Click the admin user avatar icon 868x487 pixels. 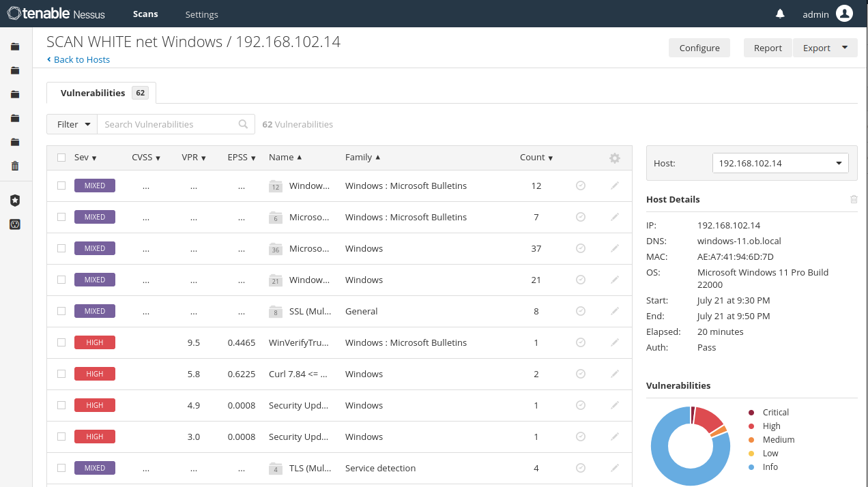coord(844,14)
